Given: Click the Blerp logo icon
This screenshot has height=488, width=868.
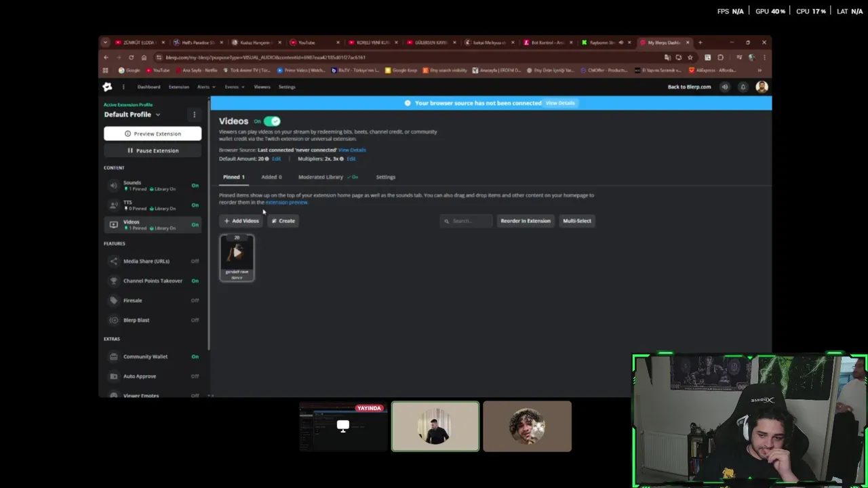Looking at the screenshot, I should (x=107, y=87).
